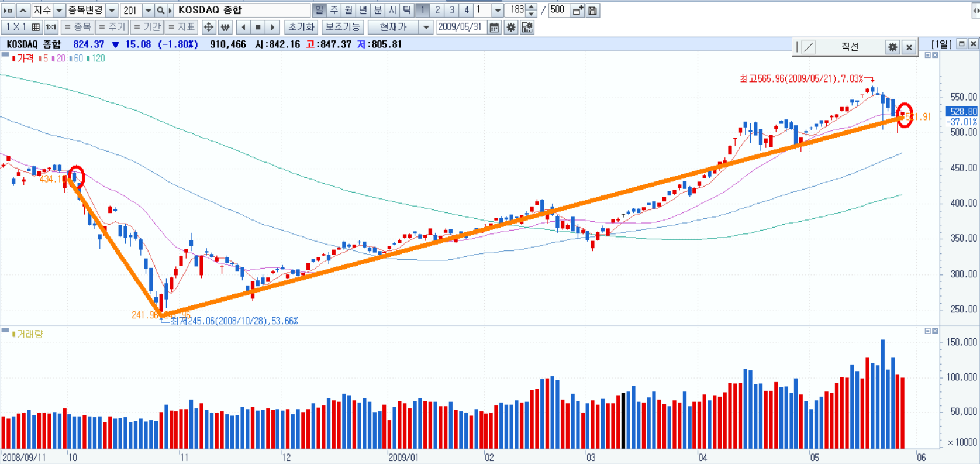Click the save (floppy disk) icon
This screenshot has height=464, width=980.
[x=592, y=11]
